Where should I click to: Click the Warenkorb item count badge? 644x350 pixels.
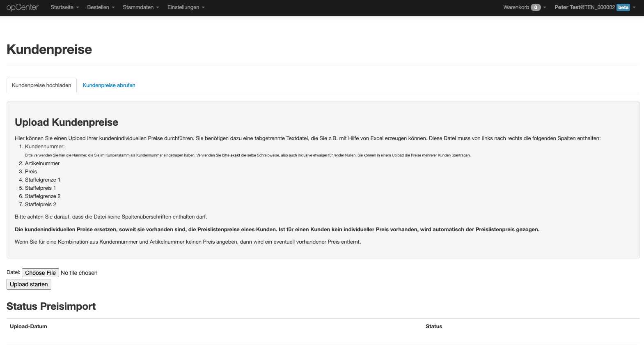pyautogui.click(x=536, y=7)
